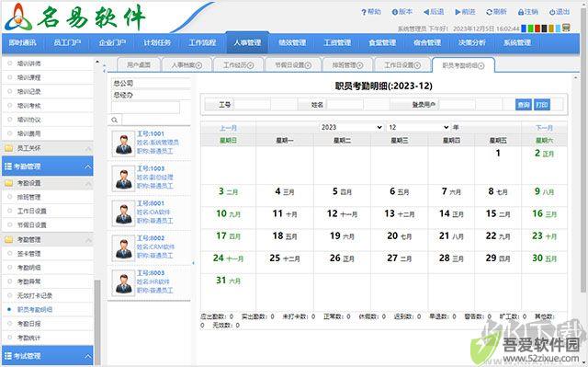Viewport: 588px width, 367px height.
Task: Click the theme picture icon after the color swatches
Action: coord(566,28)
